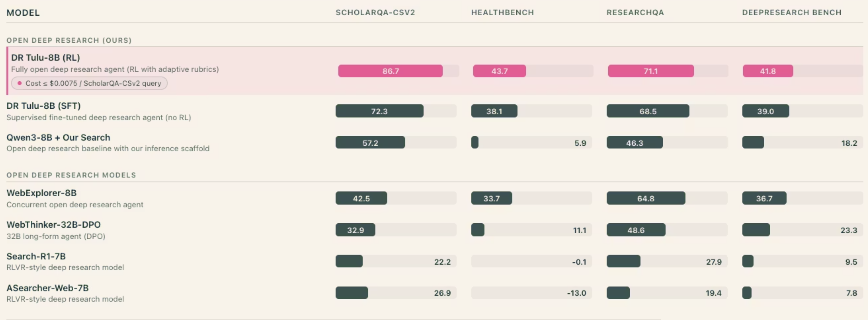This screenshot has height=320, width=868.
Task: Select the Qwen3-8B + Our Search row title
Action: [58, 137]
